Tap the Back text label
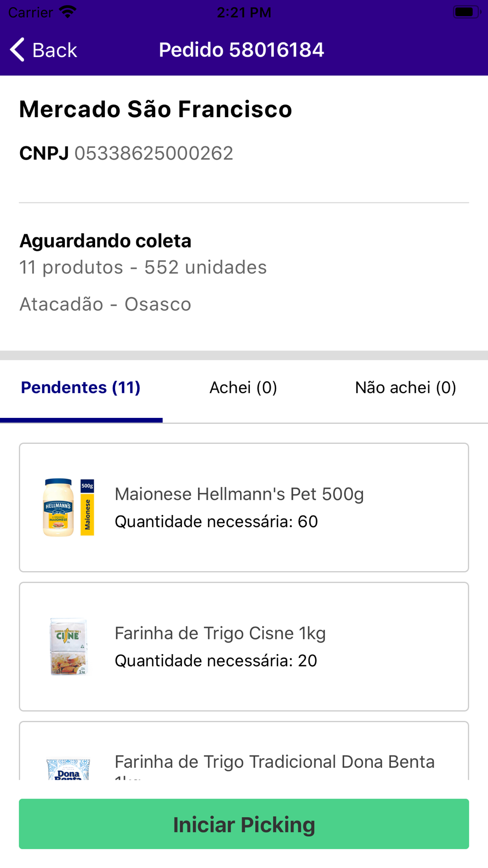Viewport: 488px width, 868px height. (54, 50)
